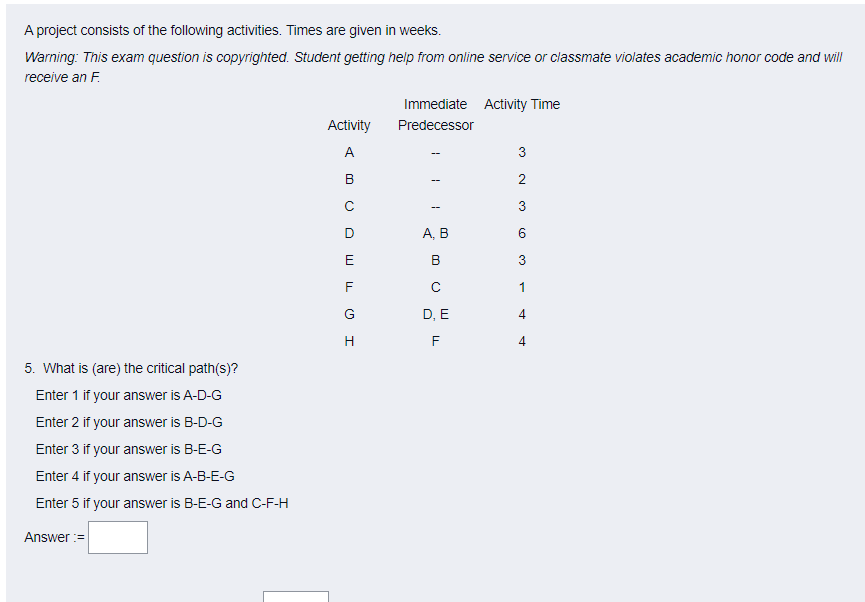Click the line 'Enter 4 if your answer is A-B-E-G'
The image size is (865, 602).
[155, 476]
